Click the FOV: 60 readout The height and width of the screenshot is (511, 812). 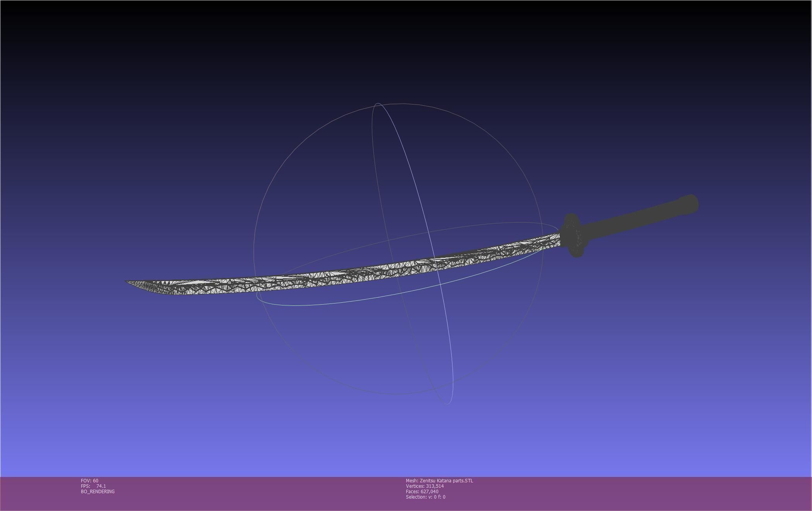point(89,481)
